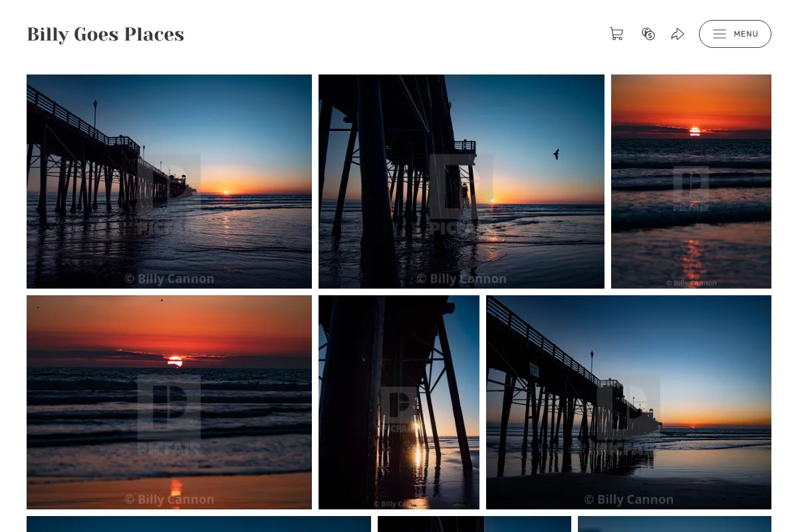The height and width of the screenshot is (532, 798).
Task: Open the MENU button
Action: click(x=735, y=34)
